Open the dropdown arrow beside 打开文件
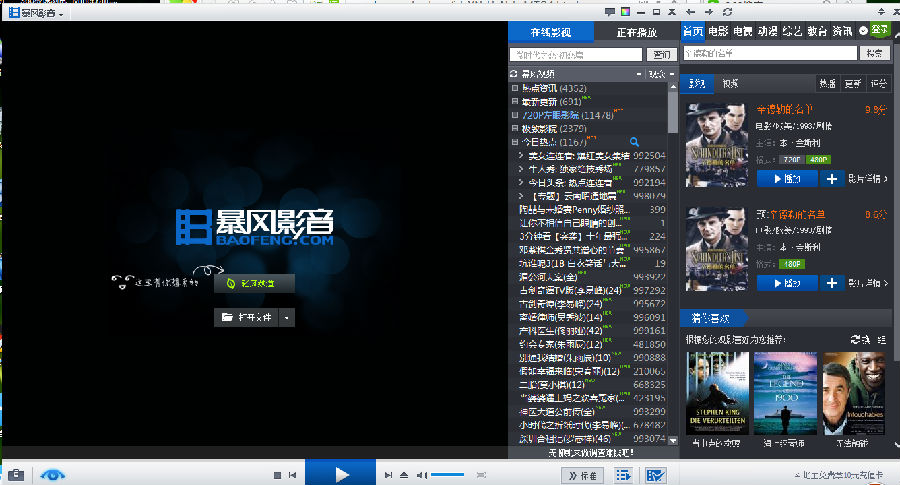Screen dimensions: 900x485 click(287, 317)
